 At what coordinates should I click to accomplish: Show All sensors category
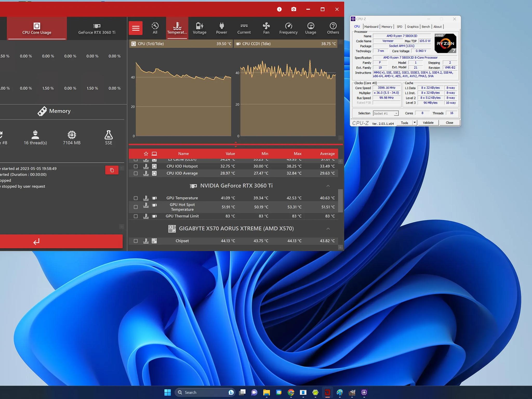155,28
